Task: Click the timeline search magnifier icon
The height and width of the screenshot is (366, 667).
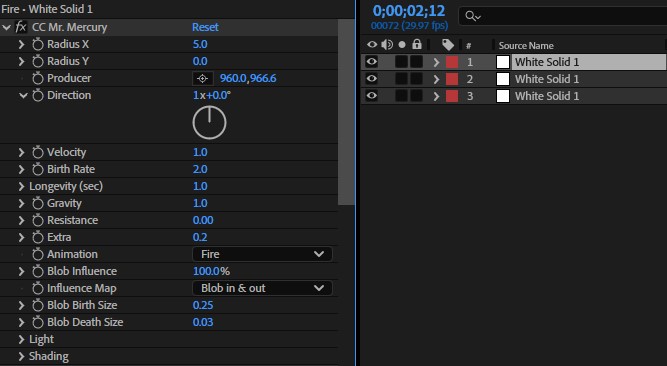Action: coord(473,17)
